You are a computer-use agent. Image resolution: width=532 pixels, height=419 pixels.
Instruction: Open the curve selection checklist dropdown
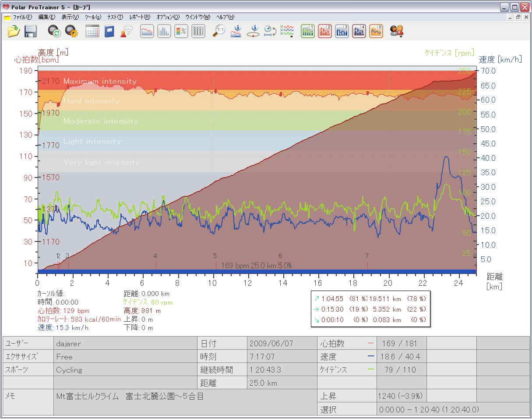288,31
